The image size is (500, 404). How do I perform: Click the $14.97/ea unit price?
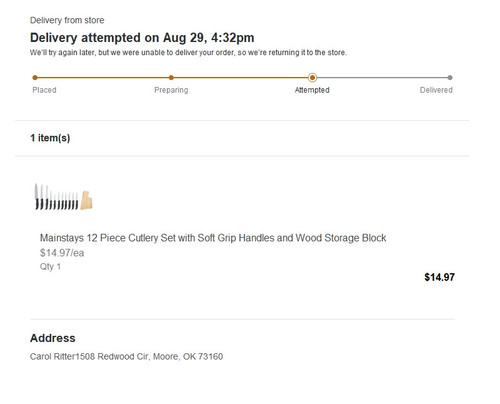(x=62, y=253)
